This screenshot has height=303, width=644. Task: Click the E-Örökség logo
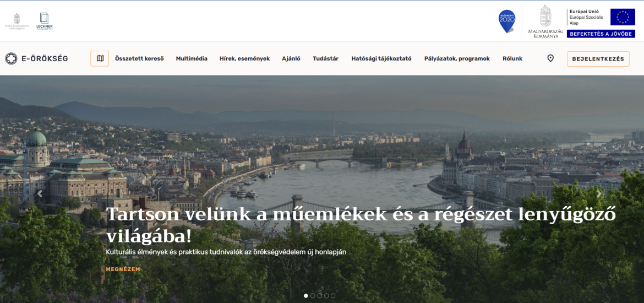tap(36, 58)
